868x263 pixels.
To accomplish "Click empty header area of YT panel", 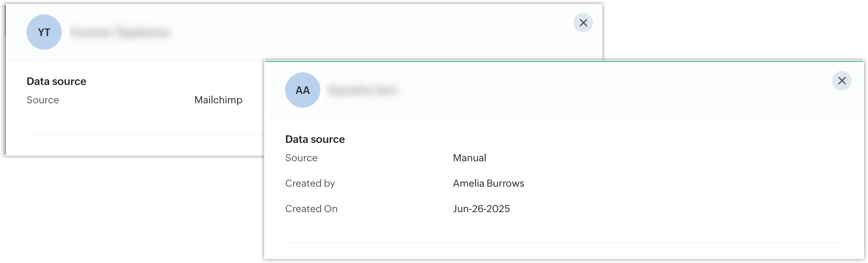I will (x=352, y=32).
